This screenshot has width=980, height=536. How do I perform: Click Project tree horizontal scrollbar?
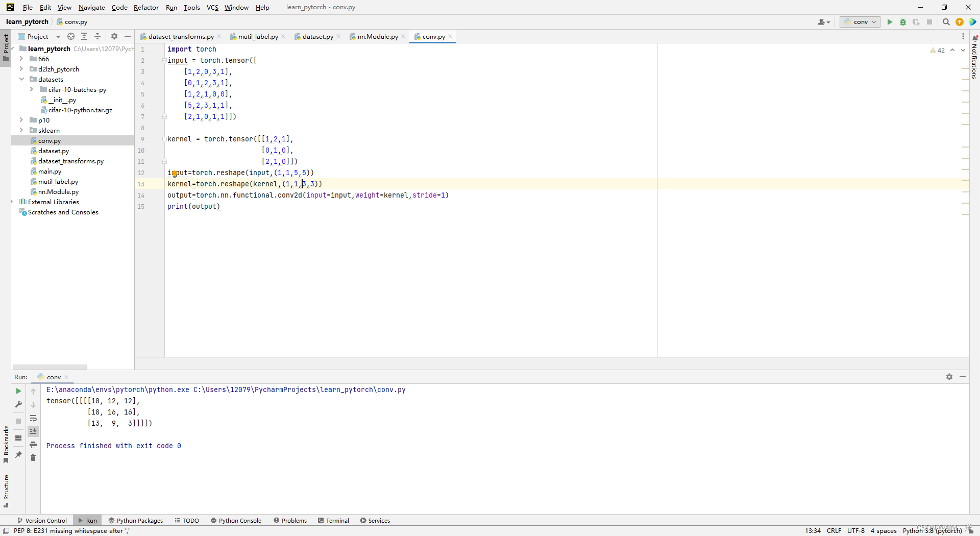coord(50,367)
